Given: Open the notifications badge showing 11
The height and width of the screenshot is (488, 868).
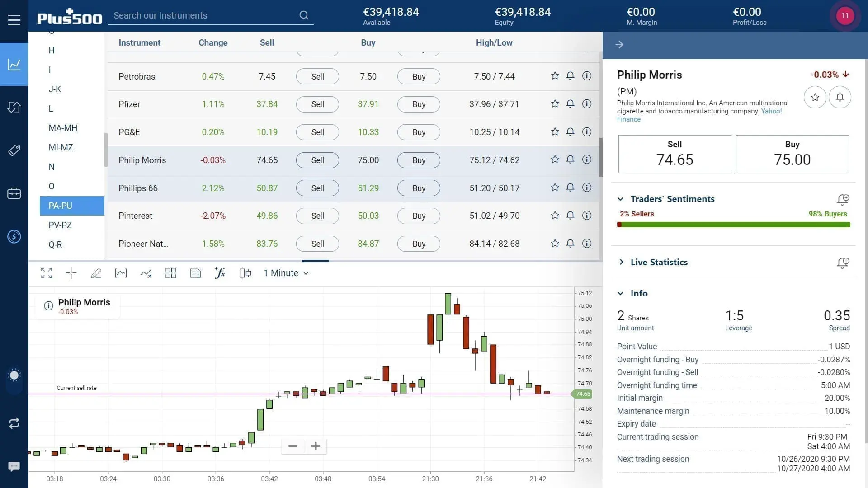Looking at the screenshot, I should click(x=845, y=16).
